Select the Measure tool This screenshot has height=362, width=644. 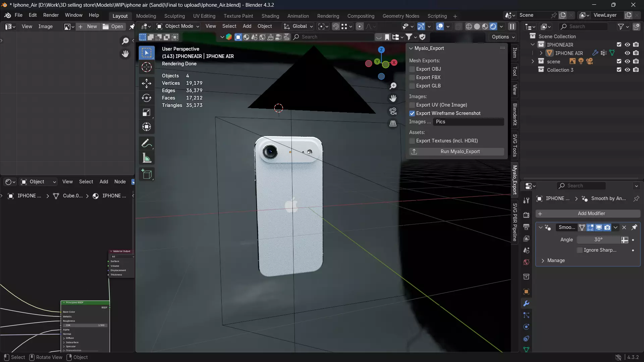click(x=147, y=158)
